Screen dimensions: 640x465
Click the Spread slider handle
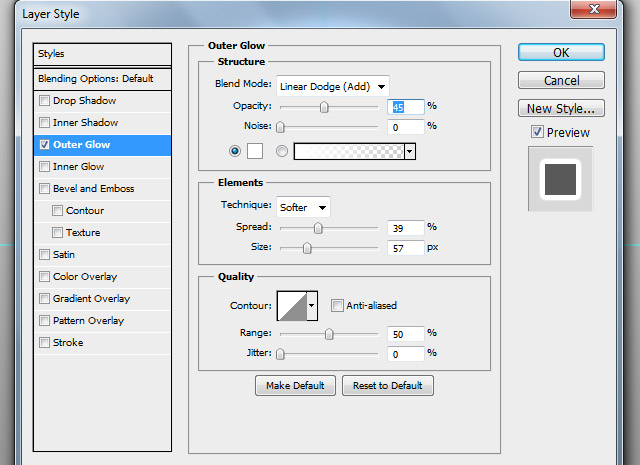coord(318,228)
